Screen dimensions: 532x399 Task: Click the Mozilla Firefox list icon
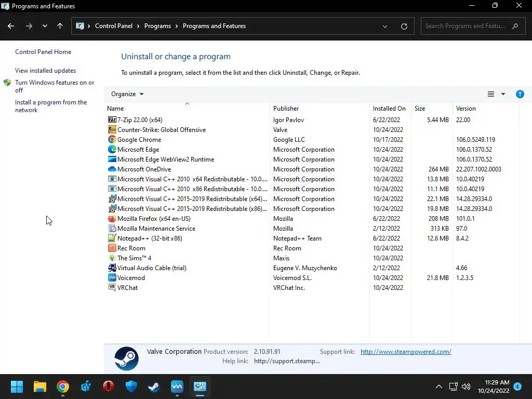tap(112, 219)
